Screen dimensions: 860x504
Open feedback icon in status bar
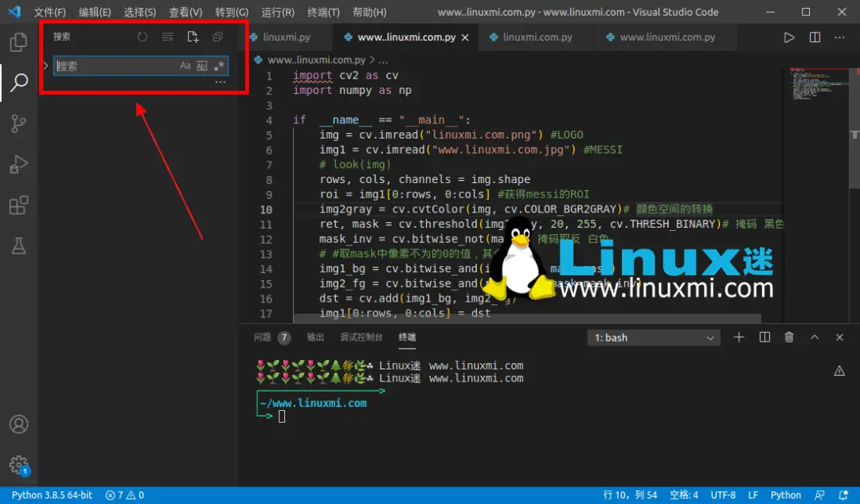tap(819, 495)
